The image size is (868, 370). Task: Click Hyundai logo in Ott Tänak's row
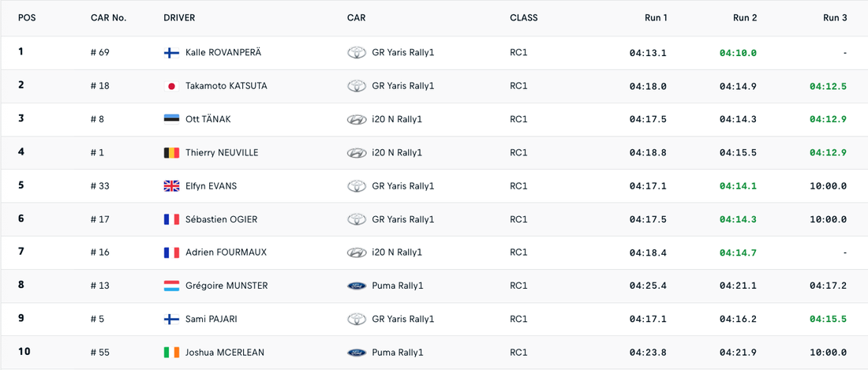357,120
